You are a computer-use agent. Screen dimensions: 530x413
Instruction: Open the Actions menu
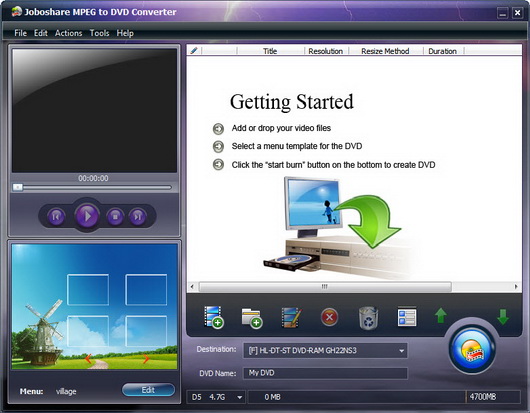click(69, 33)
